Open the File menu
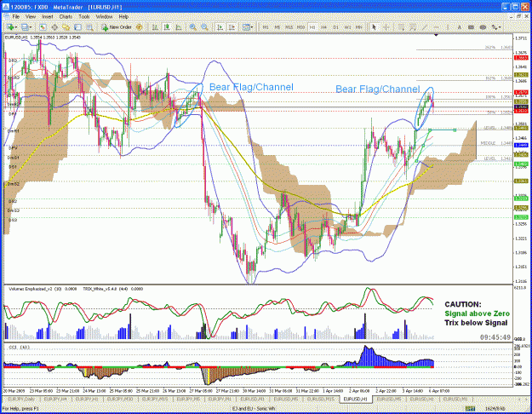 (x=16, y=17)
